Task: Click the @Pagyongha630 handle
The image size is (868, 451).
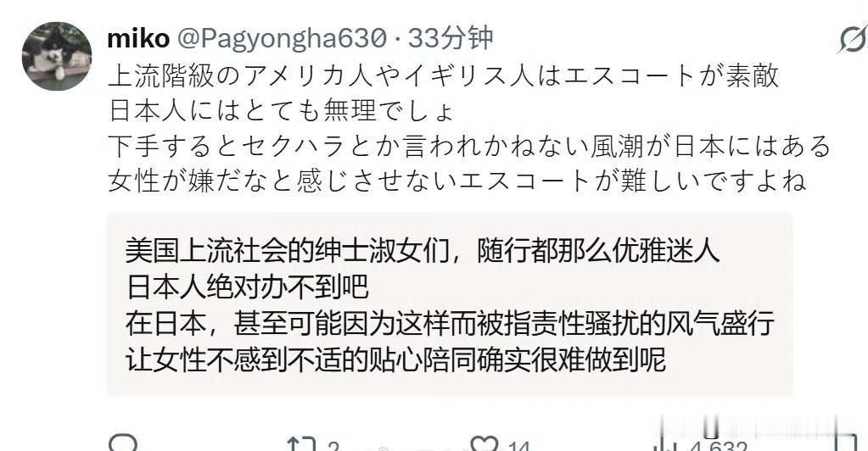Action: [281, 39]
